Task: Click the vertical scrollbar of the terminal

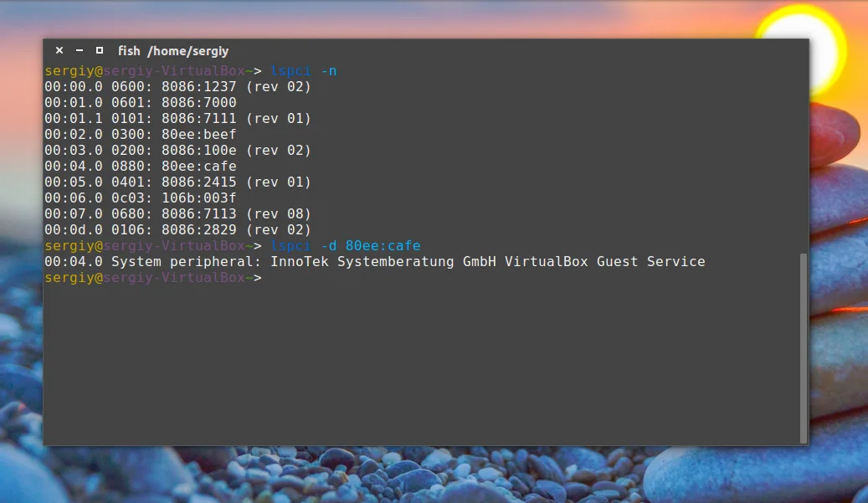Action: tap(804, 349)
